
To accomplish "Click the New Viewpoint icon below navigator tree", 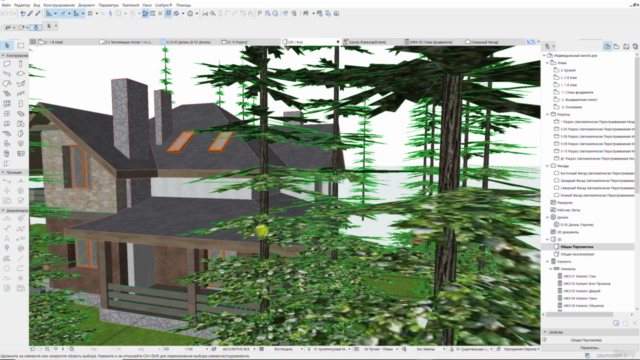I will [x=616, y=323].
